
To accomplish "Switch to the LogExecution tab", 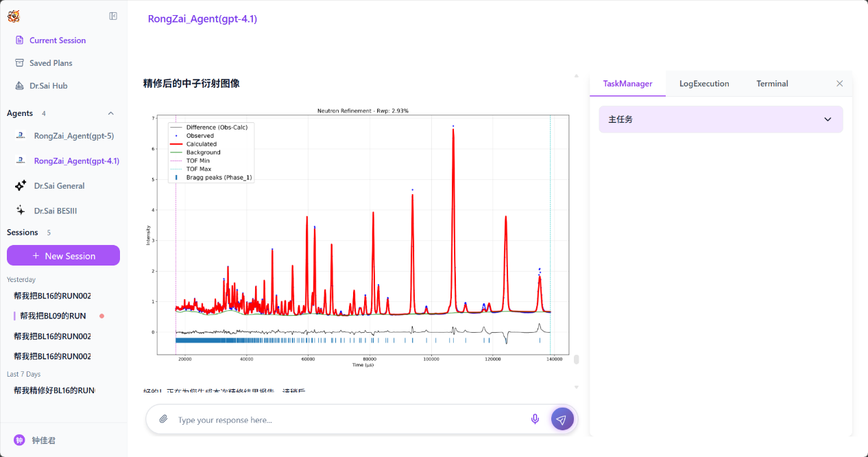I will (704, 84).
